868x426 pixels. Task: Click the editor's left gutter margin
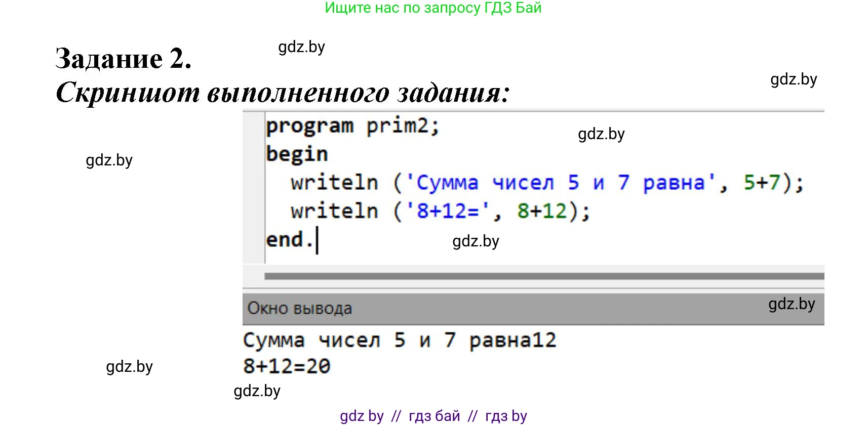click(x=253, y=187)
